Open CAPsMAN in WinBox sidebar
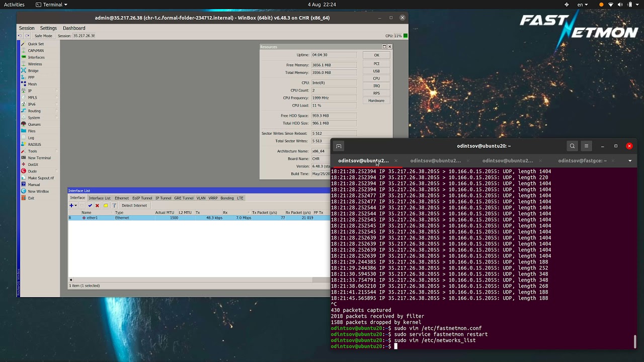 pyautogui.click(x=35, y=51)
